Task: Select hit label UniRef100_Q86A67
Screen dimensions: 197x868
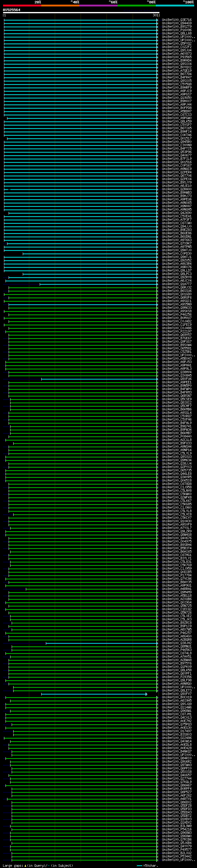Action: pyautogui.click(x=177, y=785)
